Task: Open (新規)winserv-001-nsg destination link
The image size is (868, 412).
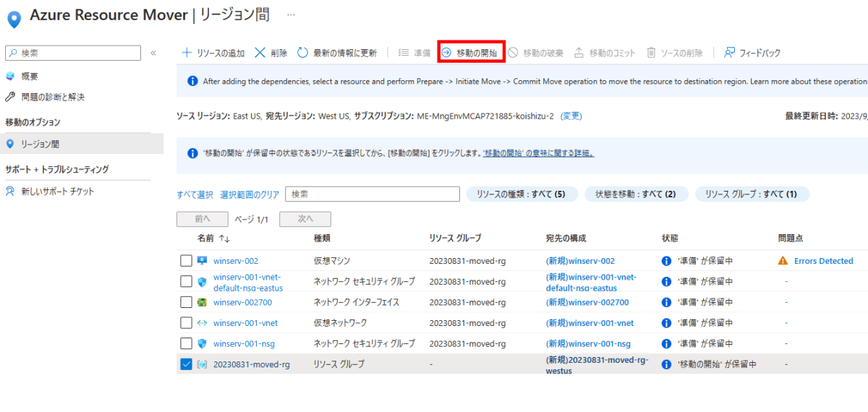Action: point(588,343)
